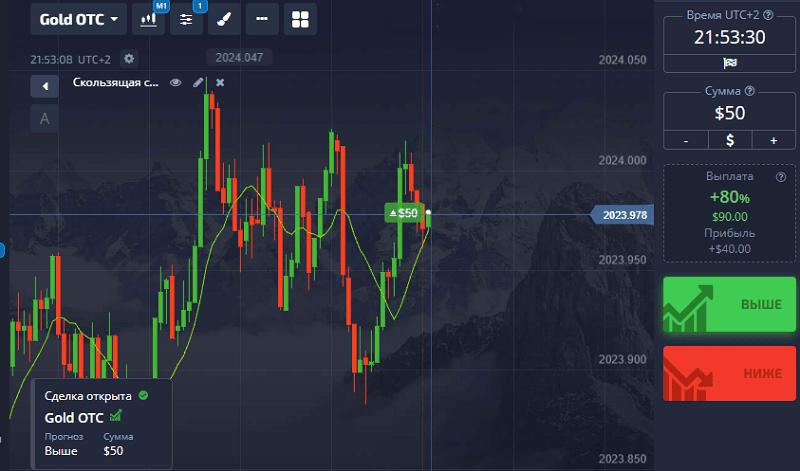Edit the moving average indicator pencil
The image size is (800, 471).
(x=198, y=83)
